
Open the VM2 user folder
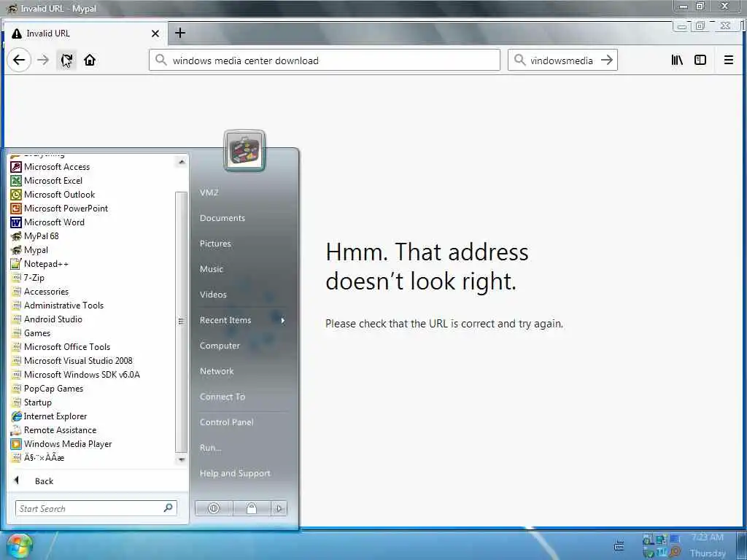click(x=209, y=192)
